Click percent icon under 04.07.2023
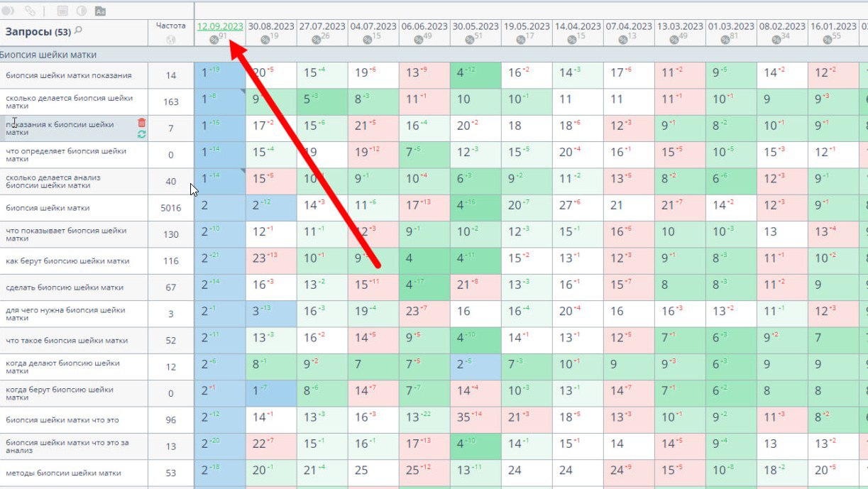This screenshot has width=868, height=489. point(368,40)
